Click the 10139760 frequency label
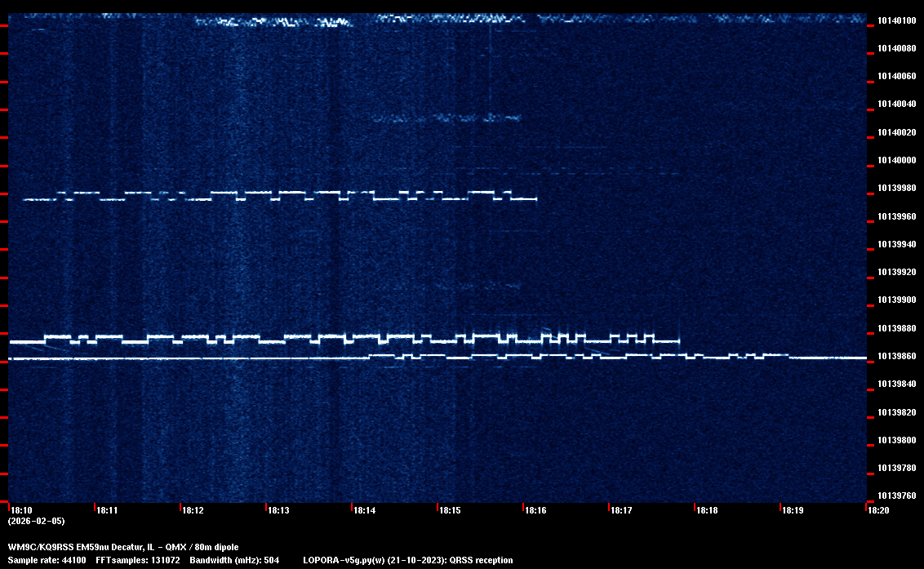 tap(895, 496)
